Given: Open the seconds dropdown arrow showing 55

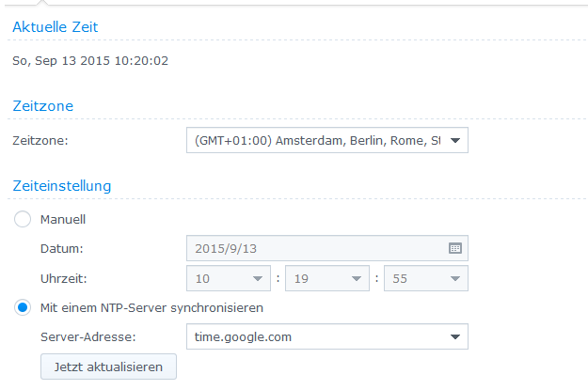Looking at the screenshot, I should pos(455,278).
